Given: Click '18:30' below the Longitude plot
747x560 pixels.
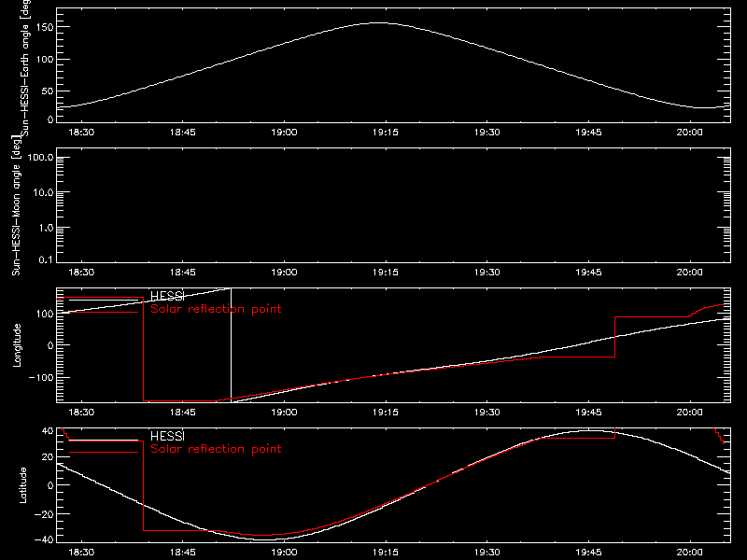Looking at the screenshot, I should (x=81, y=413).
